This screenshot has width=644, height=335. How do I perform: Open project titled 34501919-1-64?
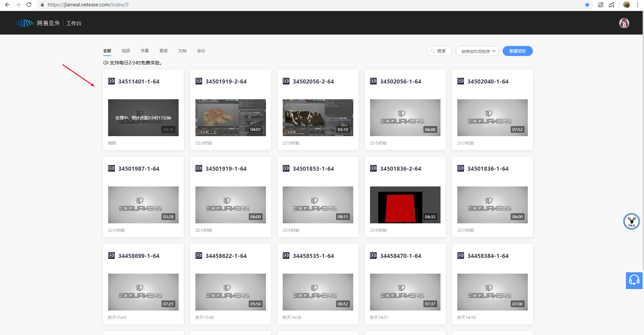coord(226,169)
